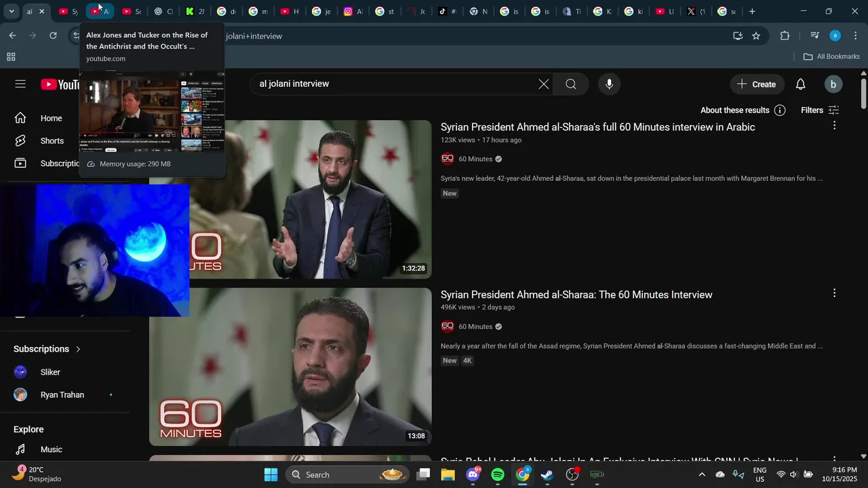Viewport: 868px width, 488px height.
Task: Bookmark this page with the star icon
Action: click(x=756, y=36)
